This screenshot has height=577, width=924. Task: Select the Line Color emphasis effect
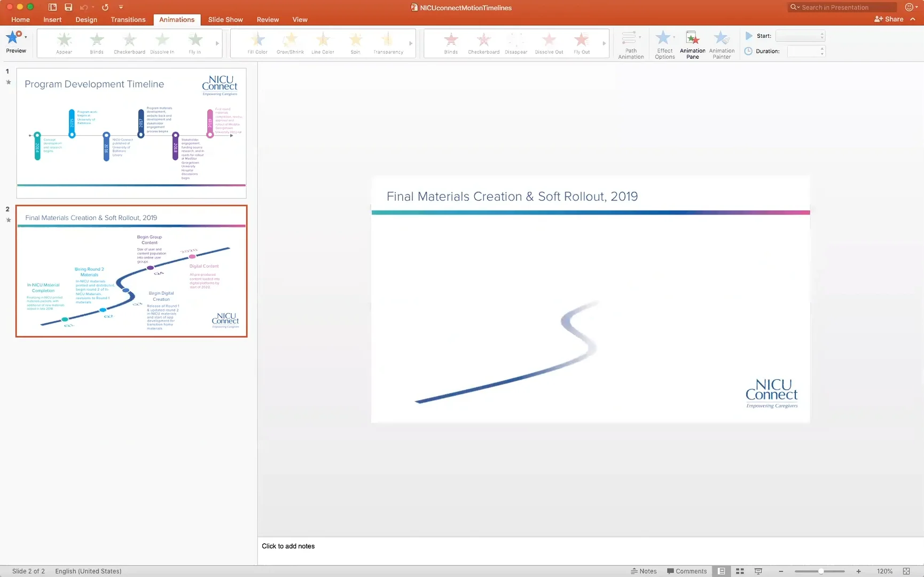pos(323,43)
